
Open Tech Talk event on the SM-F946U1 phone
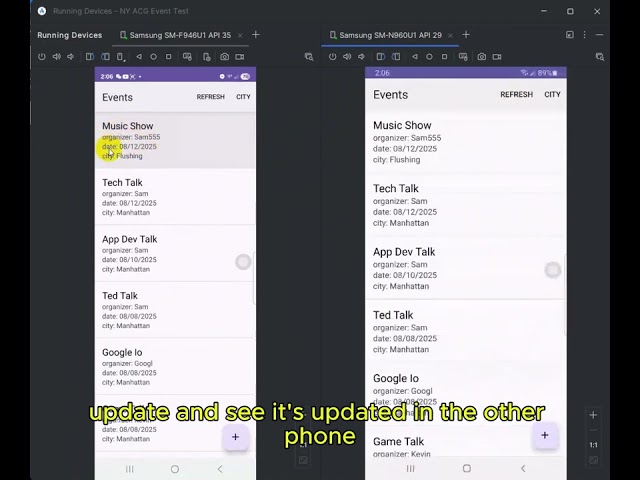tap(175, 197)
